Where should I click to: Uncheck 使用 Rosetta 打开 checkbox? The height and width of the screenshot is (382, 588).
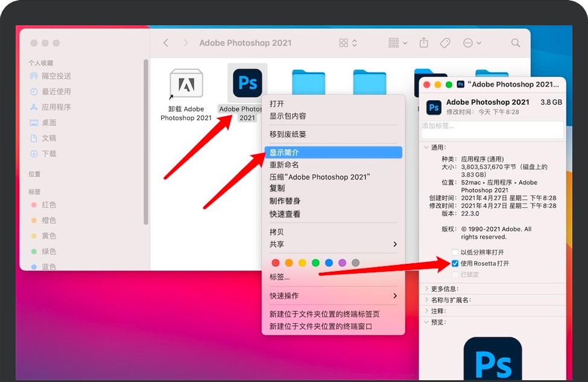pyautogui.click(x=455, y=263)
